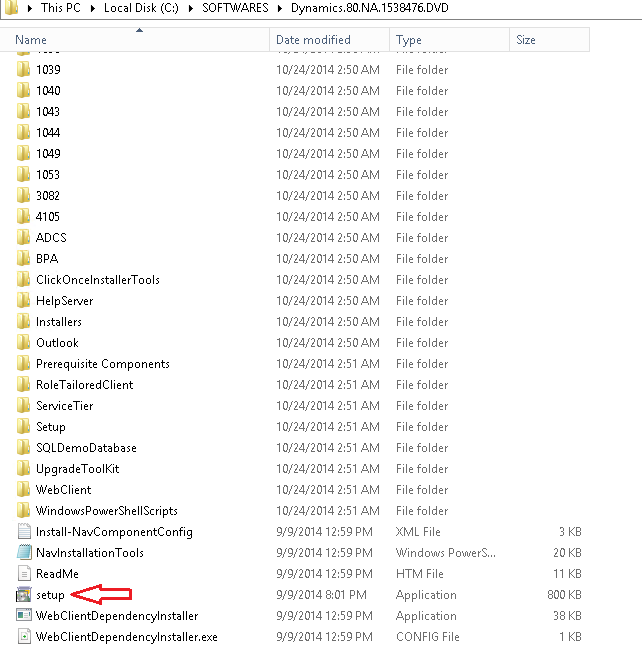Go to Local Disk (C:) in breadcrumb

[143, 8]
